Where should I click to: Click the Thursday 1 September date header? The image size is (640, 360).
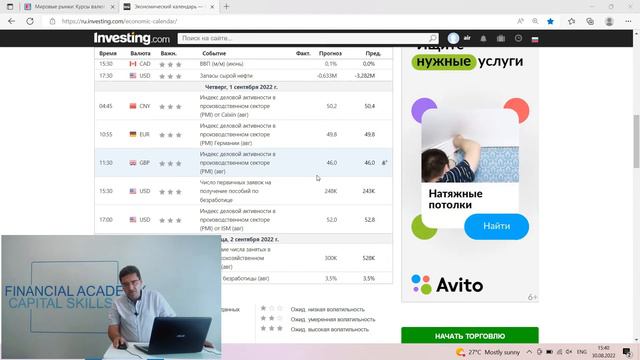pyautogui.click(x=241, y=87)
